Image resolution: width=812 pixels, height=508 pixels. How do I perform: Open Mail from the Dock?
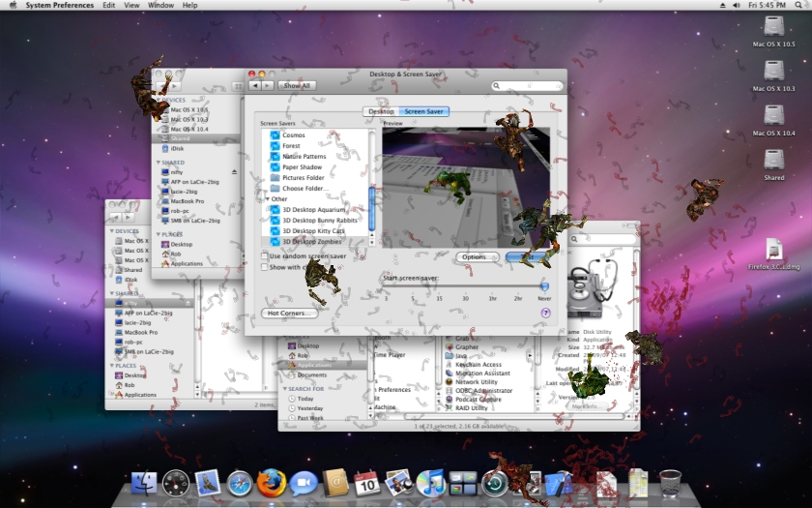pyautogui.click(x=207, y=483)
